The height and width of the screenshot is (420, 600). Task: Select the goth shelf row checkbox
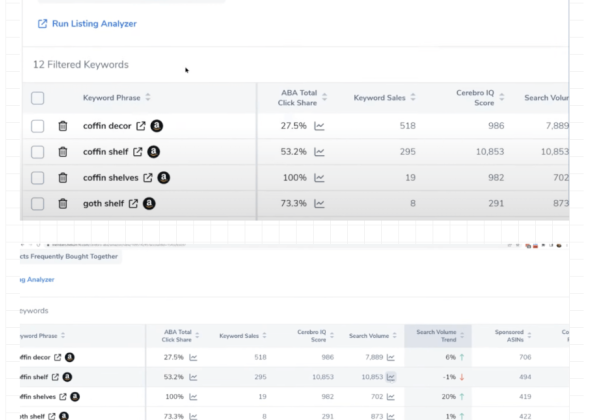[38, 203]
